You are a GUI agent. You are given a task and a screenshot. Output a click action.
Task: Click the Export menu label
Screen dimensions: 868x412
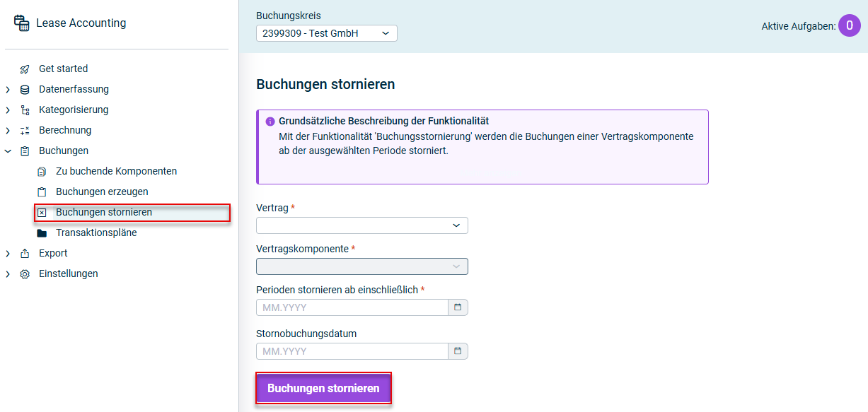pyautogui.click(x=53, y=253)
